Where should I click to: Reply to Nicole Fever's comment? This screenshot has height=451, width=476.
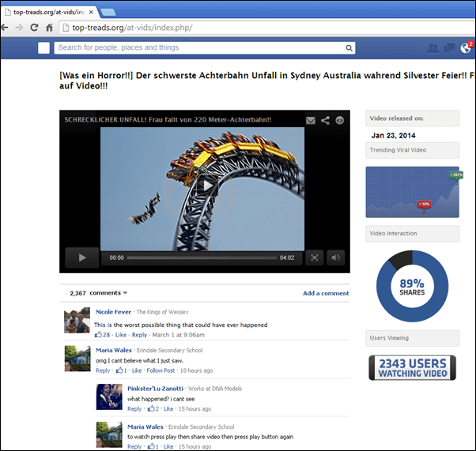click(139, 335)
